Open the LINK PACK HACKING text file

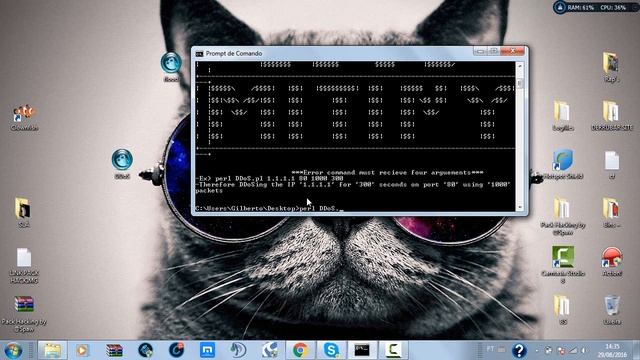point(24,266)
